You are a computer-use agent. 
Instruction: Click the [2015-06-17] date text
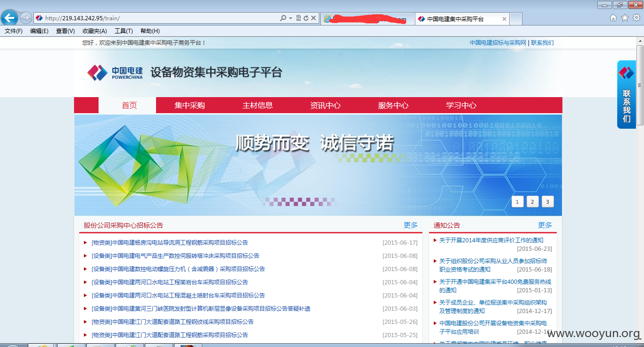[400, 243]
